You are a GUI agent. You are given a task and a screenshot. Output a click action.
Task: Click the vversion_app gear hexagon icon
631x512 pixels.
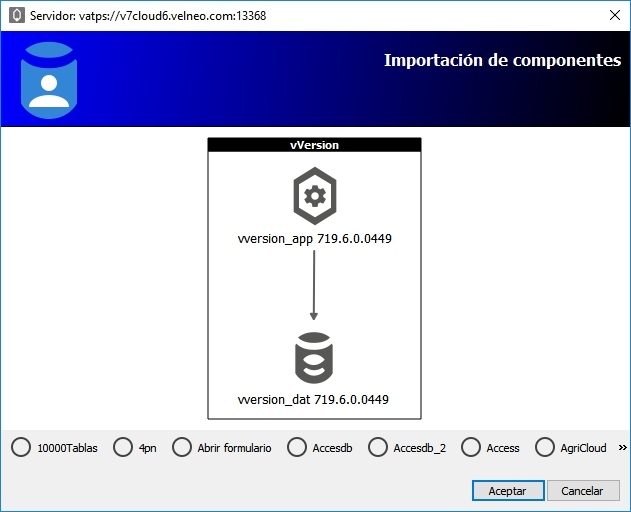[314, 196]
